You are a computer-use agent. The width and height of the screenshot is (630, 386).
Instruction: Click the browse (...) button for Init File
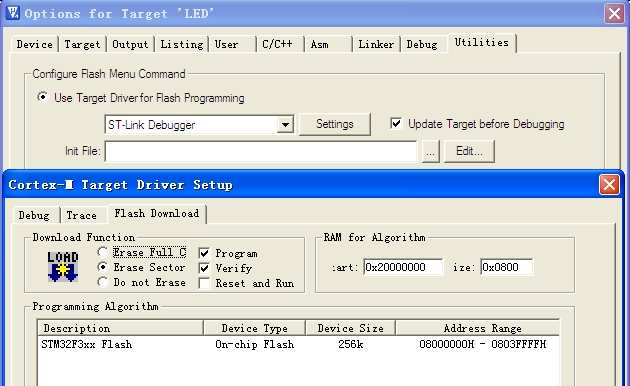point(430,151)
